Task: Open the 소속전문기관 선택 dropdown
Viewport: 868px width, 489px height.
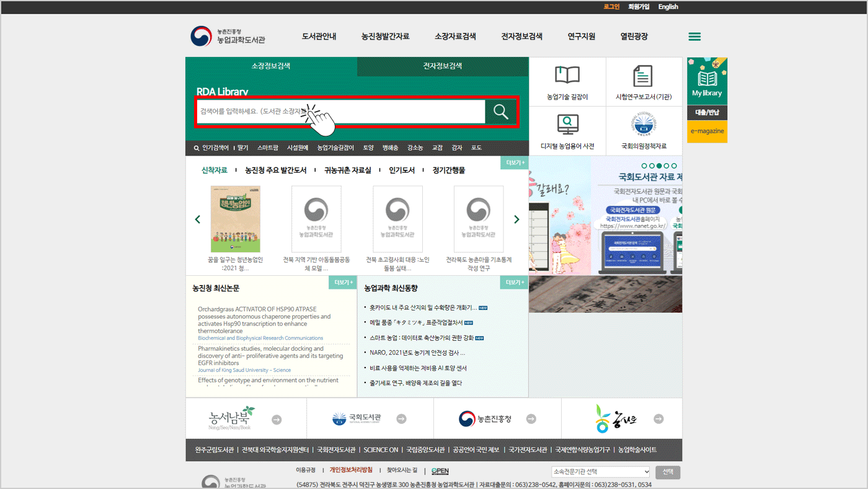Action: click(x=600, y=472)
